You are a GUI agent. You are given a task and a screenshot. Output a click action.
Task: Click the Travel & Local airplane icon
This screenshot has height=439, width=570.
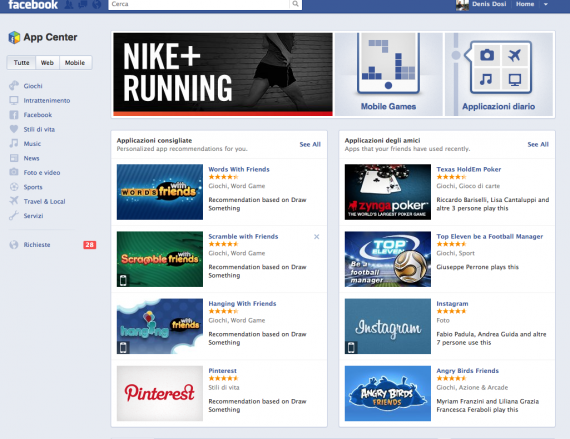click(x=14, y=201)
